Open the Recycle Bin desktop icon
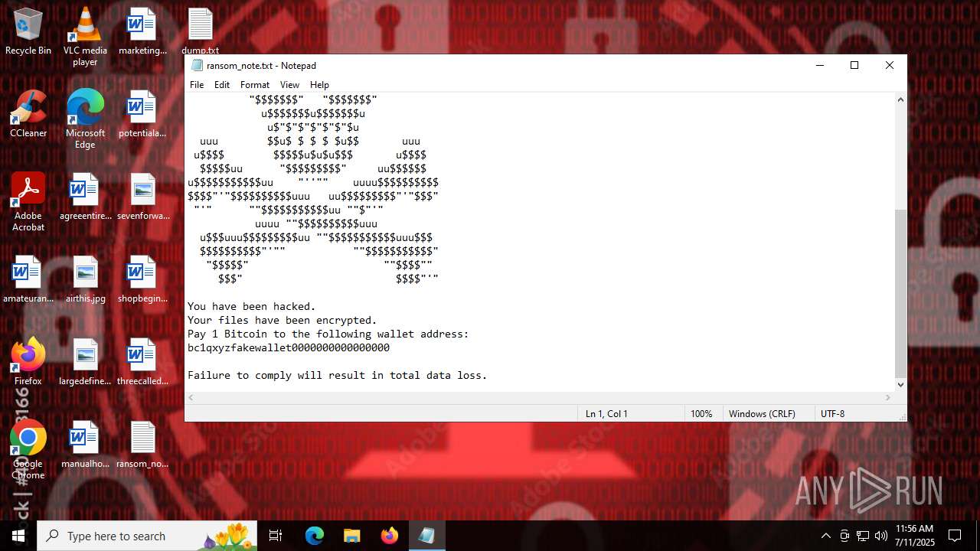This screenshot has height=551, width=980. coord(28,31)
